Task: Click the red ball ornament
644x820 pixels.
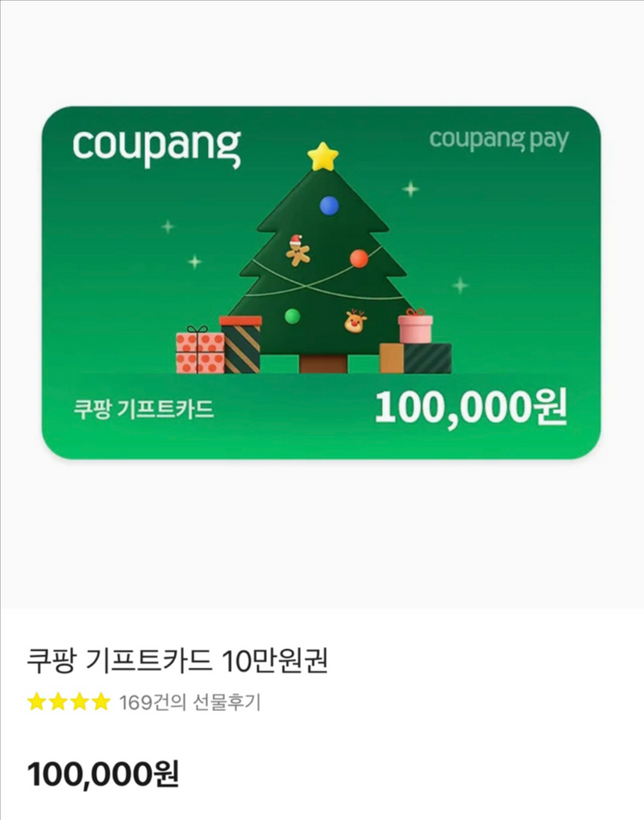Action: pos(359,258)
